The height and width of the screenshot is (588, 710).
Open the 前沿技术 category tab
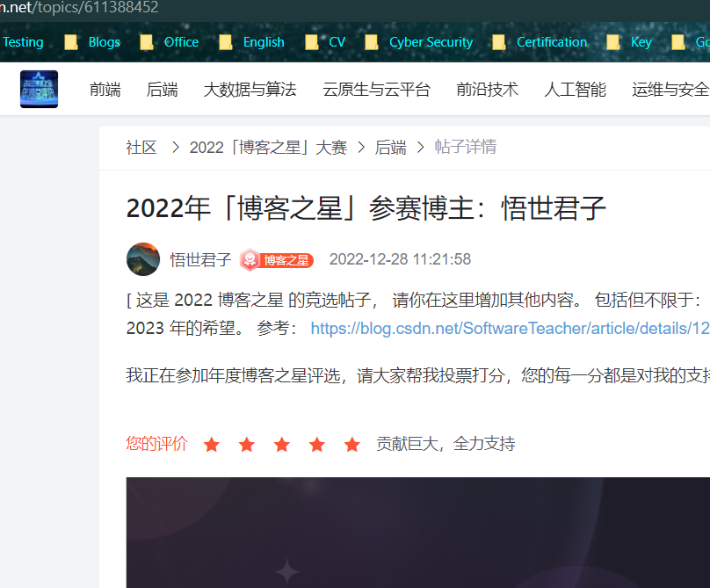[x=487, y=90]
